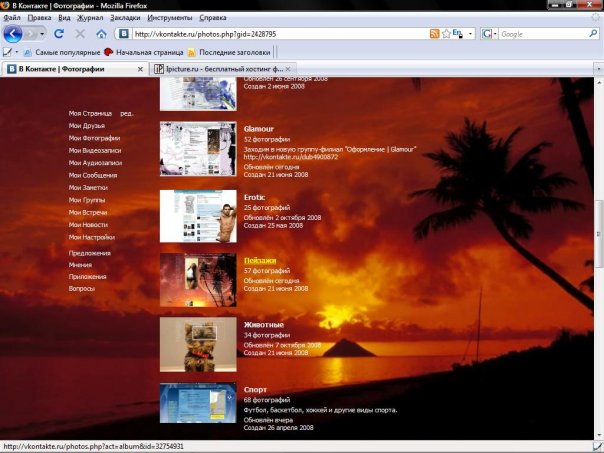This screenshot has width=604, height=453.
Task: Open the Спорт album title
Action: tap(255, 389)
